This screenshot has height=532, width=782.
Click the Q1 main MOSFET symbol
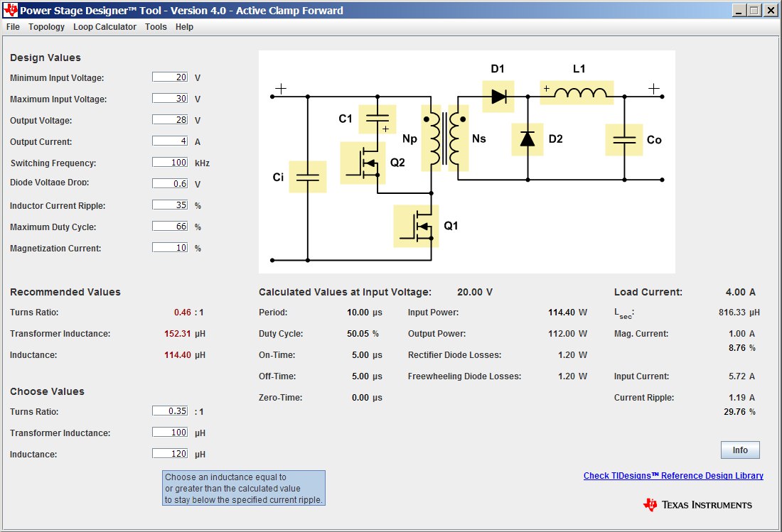click(x=416, y=226)
